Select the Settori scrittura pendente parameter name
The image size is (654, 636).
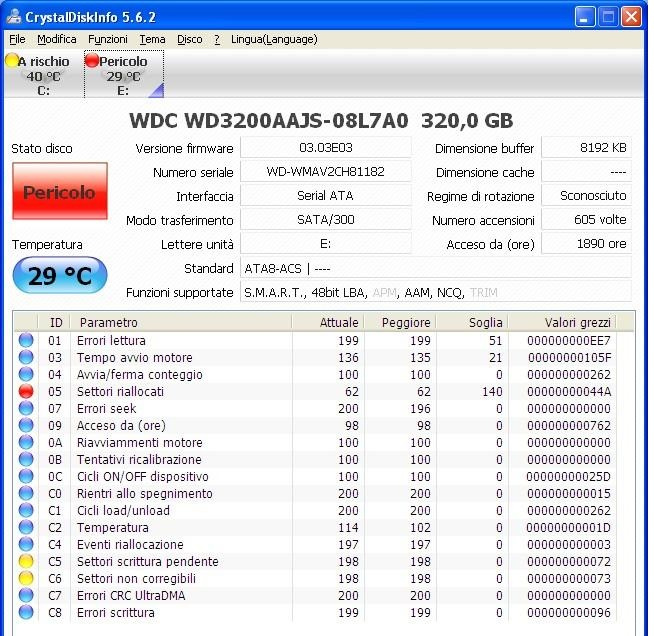148,562
